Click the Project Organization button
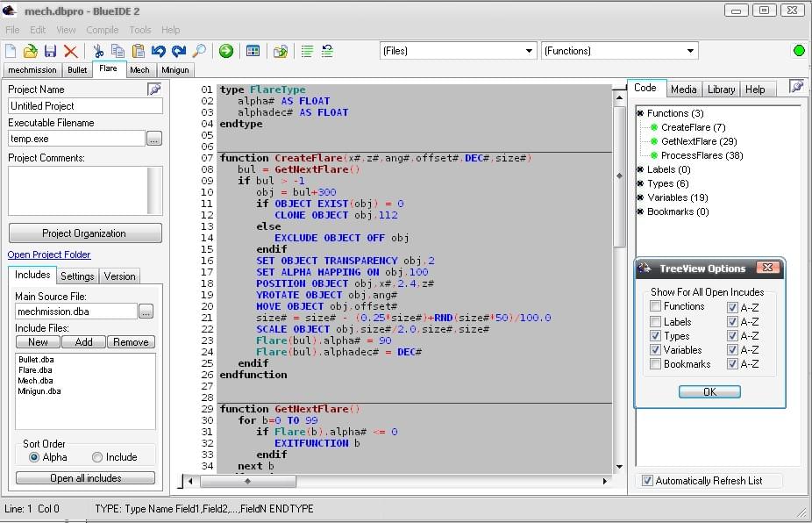The image size is (812, 523). pyautogui.click(x=85, y=233)
